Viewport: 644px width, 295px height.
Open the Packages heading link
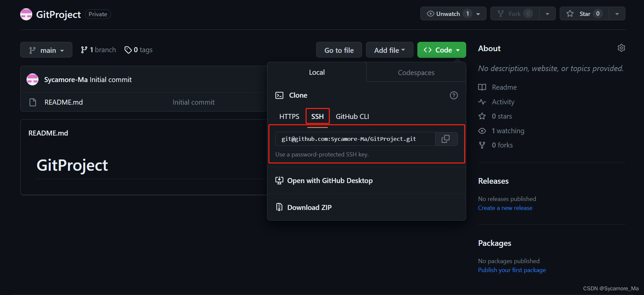(494, 243)
